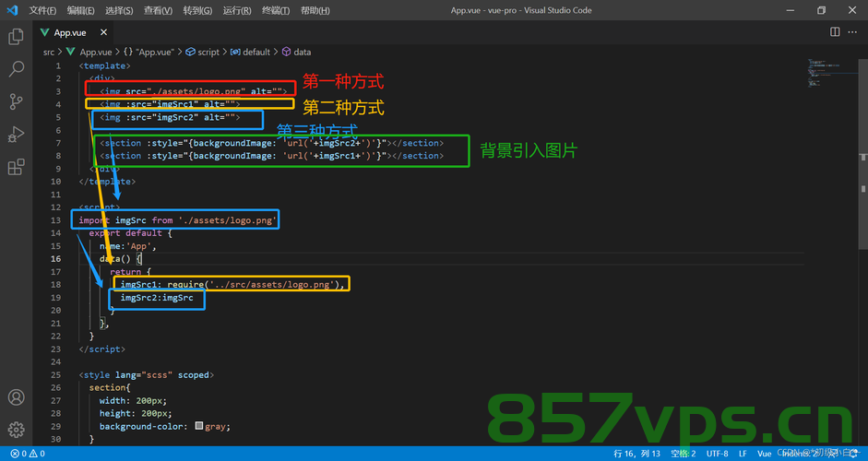Image resolution: width=868 pixels, height=461 pixels.
Task: Open the Run and Debug view
Action: 16,135
